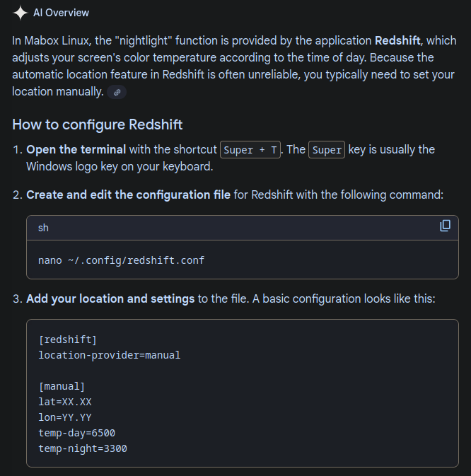Click the "[redshift]" section header line
Screen dimensions: 471x476
point(67,339)
